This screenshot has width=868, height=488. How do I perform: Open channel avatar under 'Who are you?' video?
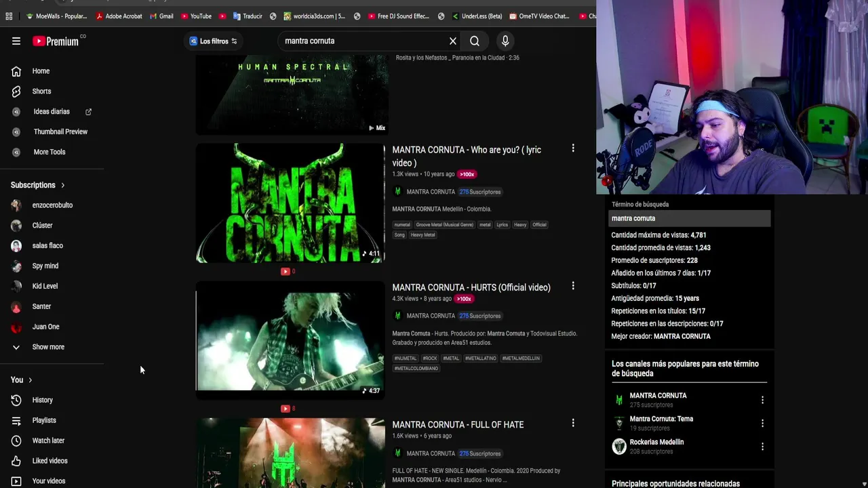click(x=398, y=192)
